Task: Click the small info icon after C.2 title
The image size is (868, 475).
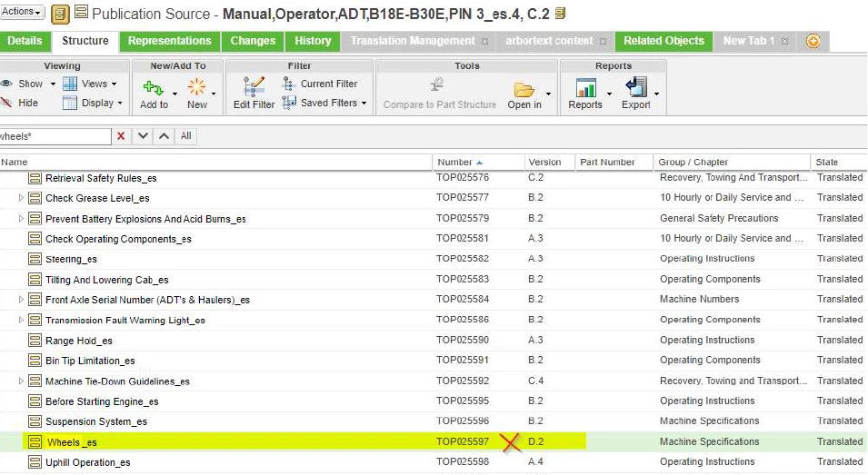Action: [x=560, y=14]
